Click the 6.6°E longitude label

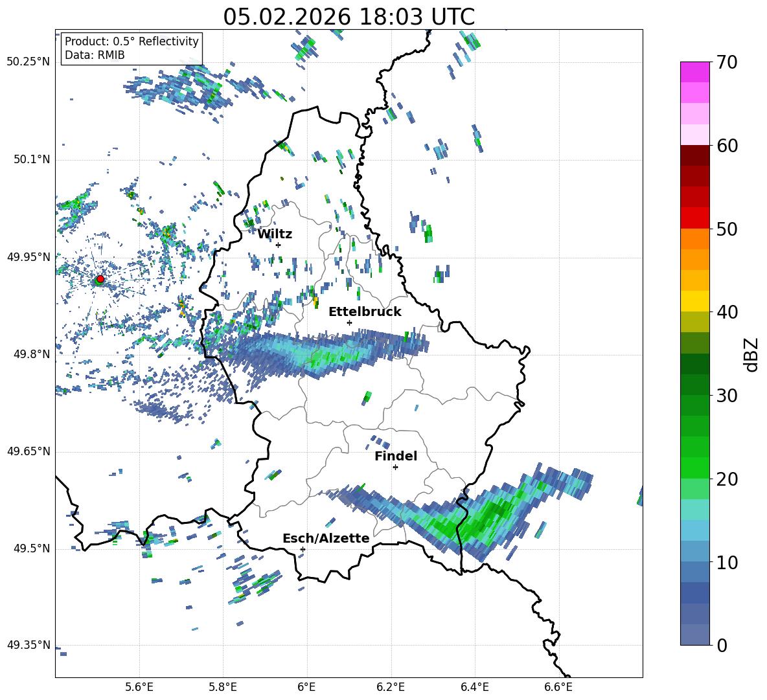(558, 687)
